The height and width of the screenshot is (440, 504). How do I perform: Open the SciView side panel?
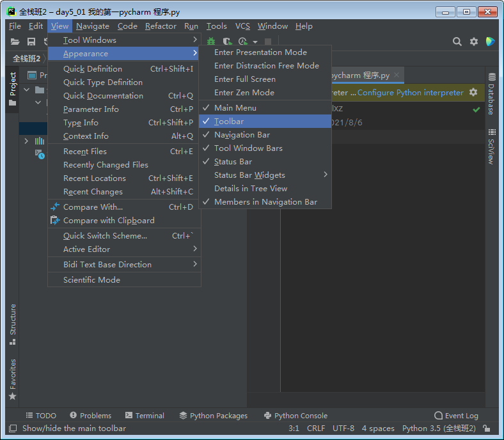[491, 146]
